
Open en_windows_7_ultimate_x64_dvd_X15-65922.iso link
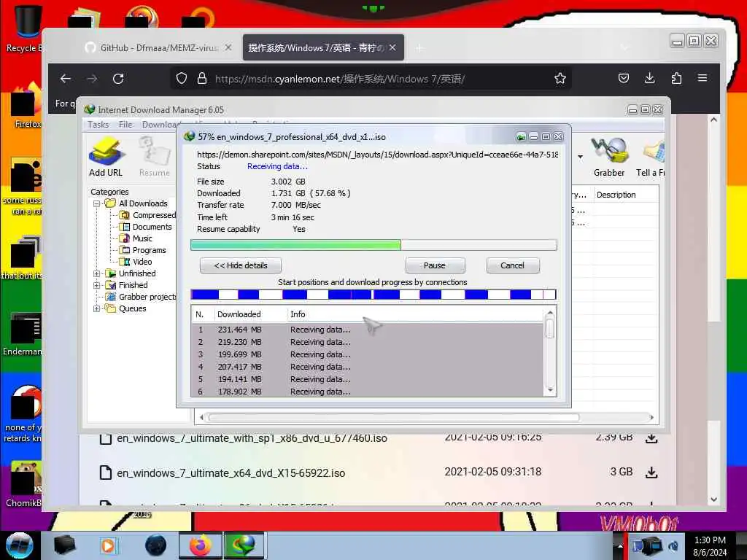(x=231, y=472)
